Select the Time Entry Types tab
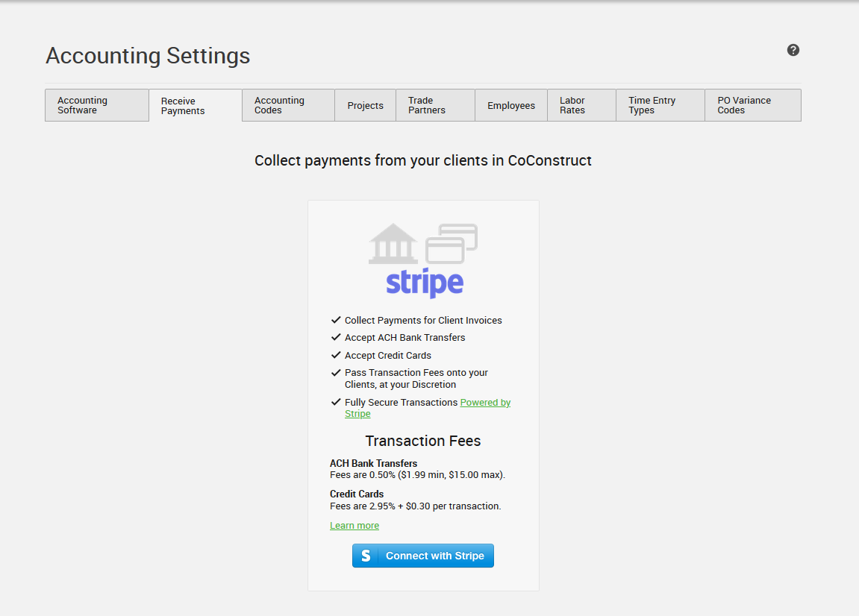 [x=660, y=105]
